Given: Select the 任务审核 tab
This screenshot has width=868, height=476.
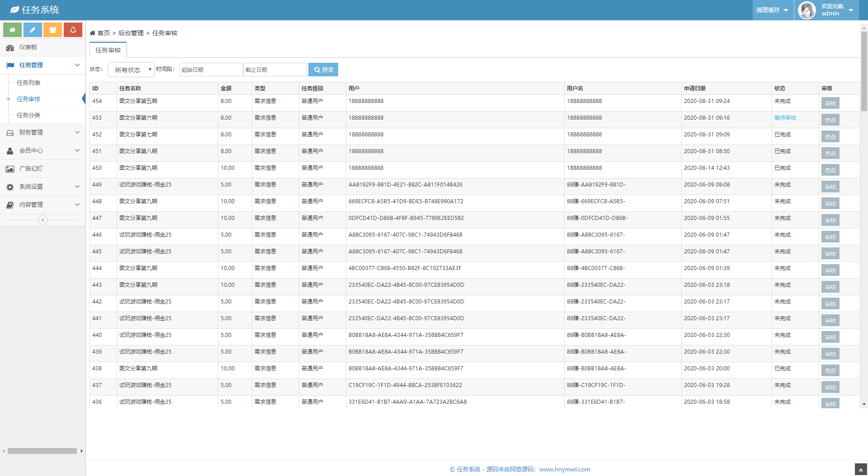Looking at the screenshot, I should (x=108, y=50).
